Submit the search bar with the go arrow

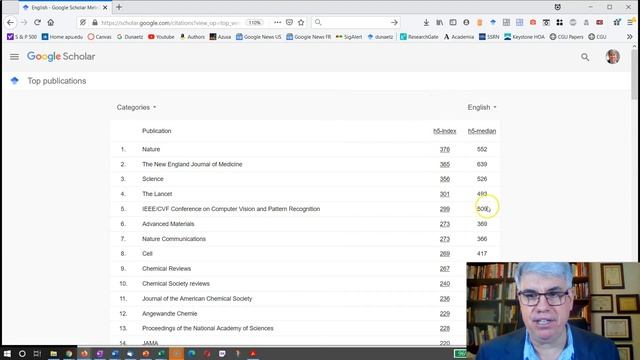click(x=394, y=22)
